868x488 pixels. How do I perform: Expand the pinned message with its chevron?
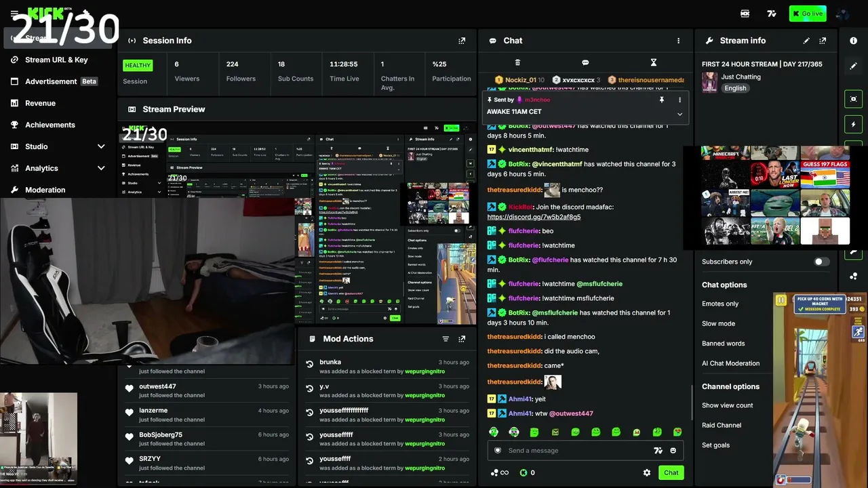point(679,114)
